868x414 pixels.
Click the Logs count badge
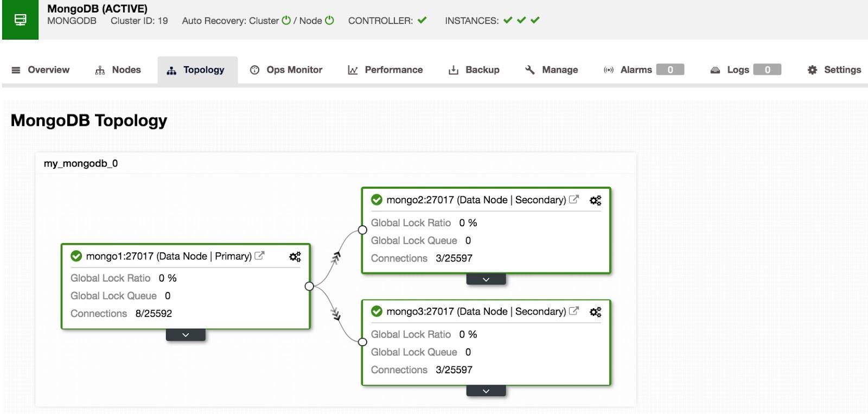coord(767,69)
